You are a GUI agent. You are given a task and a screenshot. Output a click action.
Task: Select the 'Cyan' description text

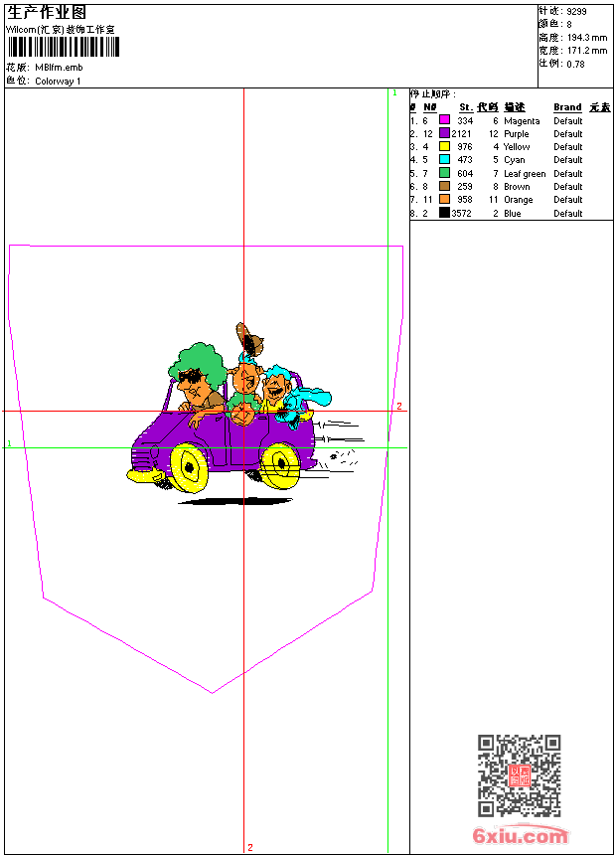[x=514, y=160]
